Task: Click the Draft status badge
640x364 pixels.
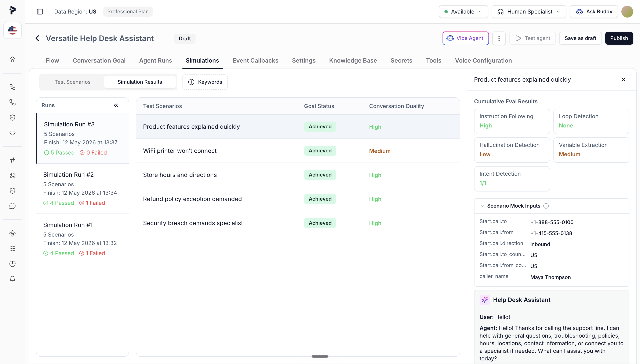Action: tap(185, 38)
